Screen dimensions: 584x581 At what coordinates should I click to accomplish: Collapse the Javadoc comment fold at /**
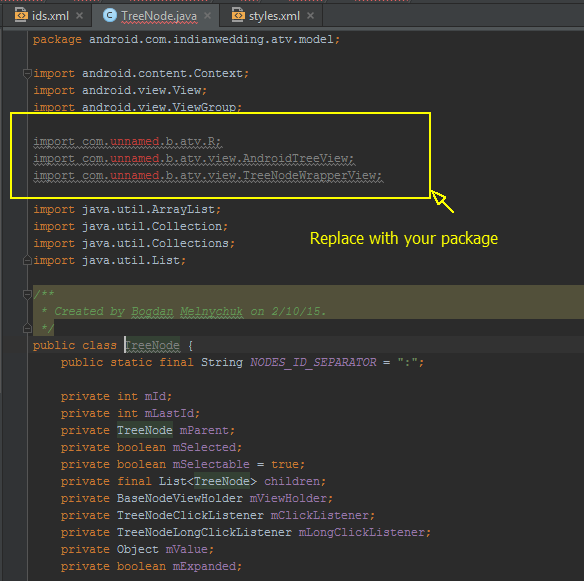[x=27, y=295]
